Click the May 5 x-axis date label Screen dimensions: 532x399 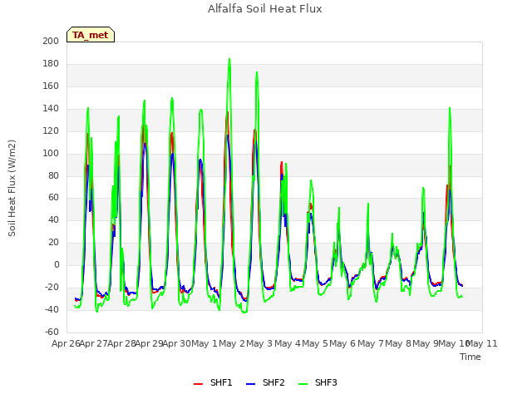pyautogui.click(x=315, y=343)
